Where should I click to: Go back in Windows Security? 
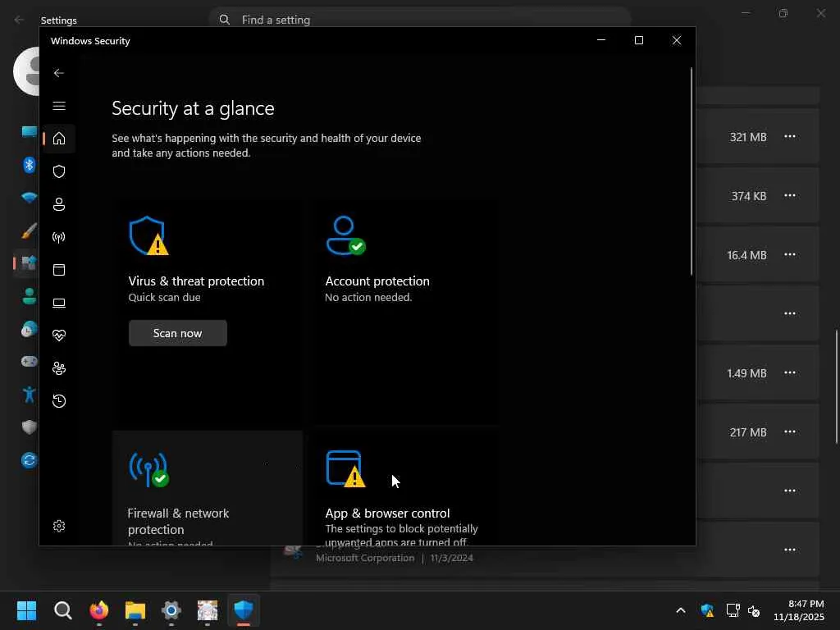[59, 73]
